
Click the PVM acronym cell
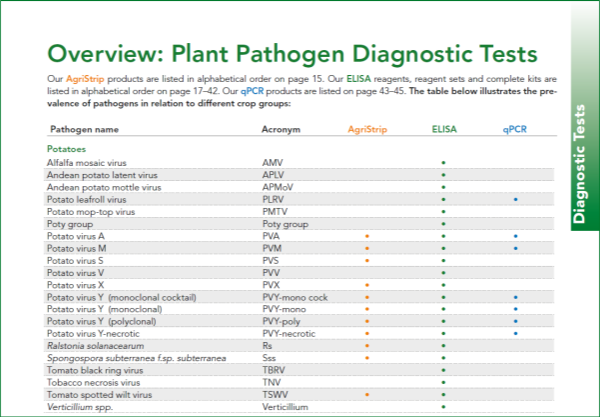[272, 249]
